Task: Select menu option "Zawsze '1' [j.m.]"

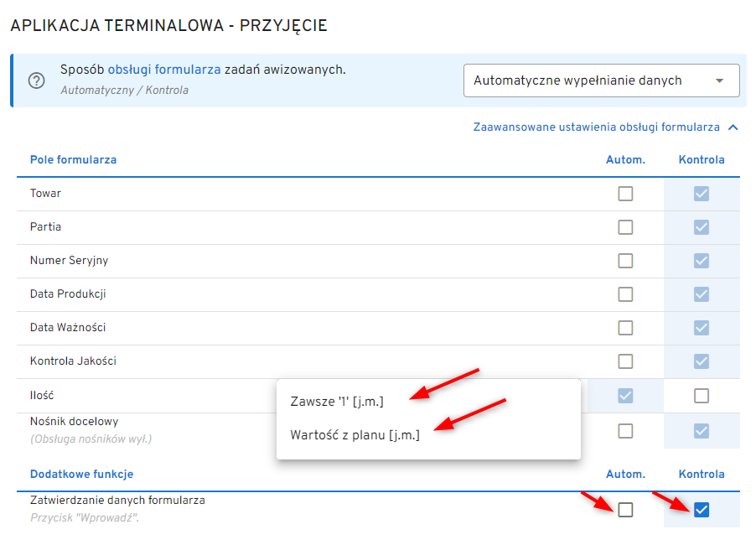Action: 336,402
